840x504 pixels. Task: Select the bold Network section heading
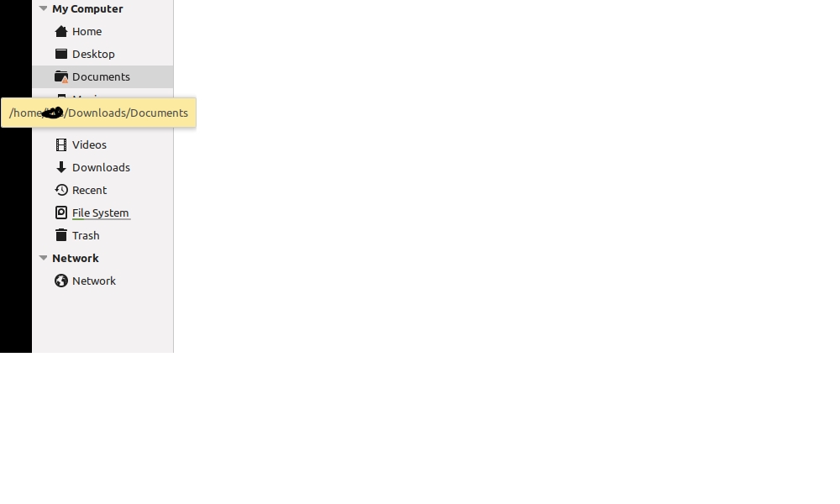(x=76, y=258)
